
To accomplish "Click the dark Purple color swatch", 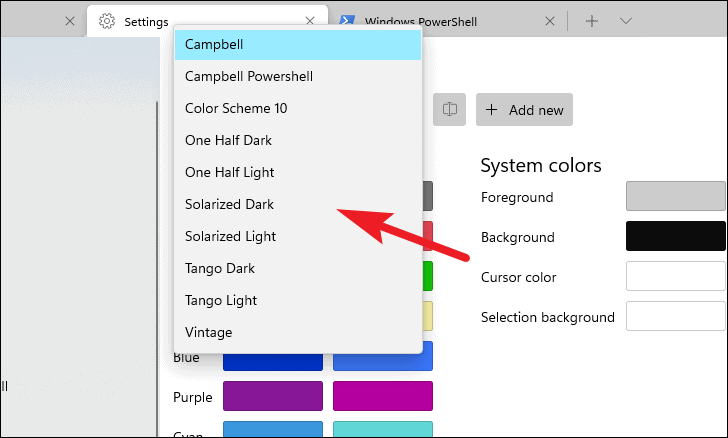I will pos(273,396).
